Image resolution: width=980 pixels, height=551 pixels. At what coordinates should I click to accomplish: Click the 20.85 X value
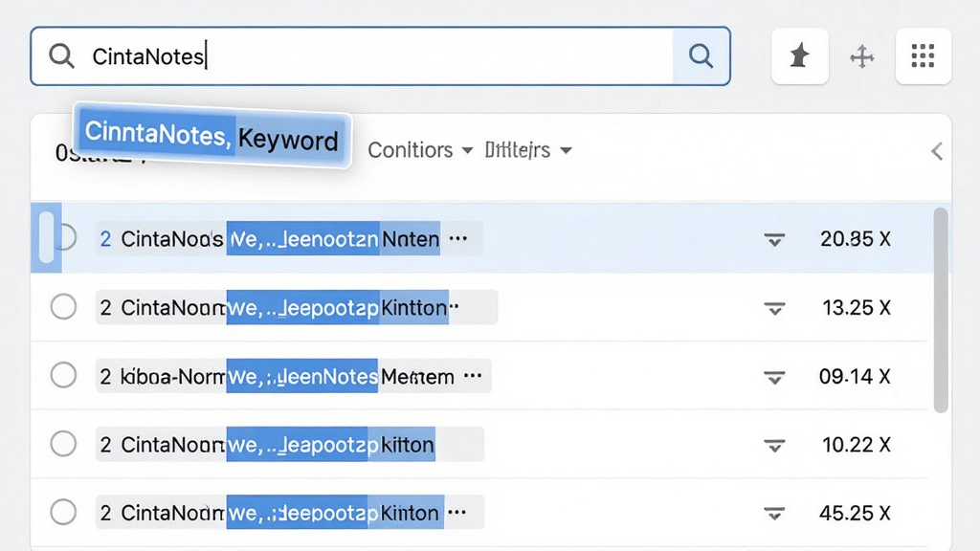click(x=855, y=238)
